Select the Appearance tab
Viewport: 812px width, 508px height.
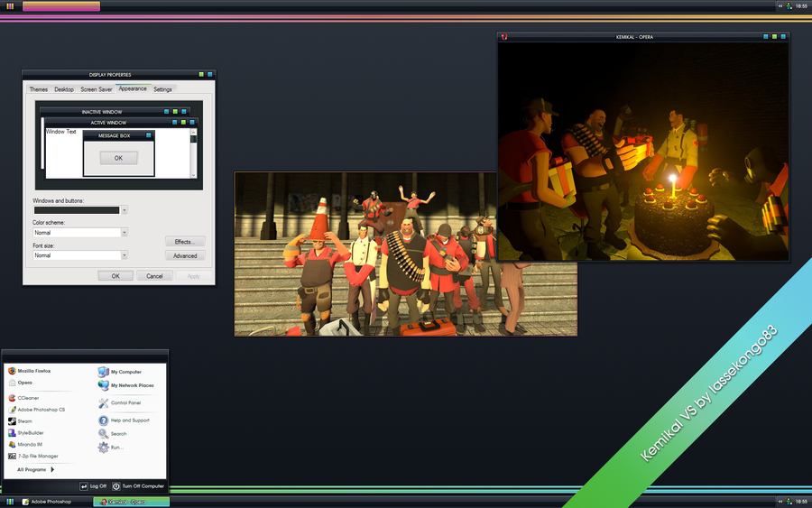(x=134, y=88)
